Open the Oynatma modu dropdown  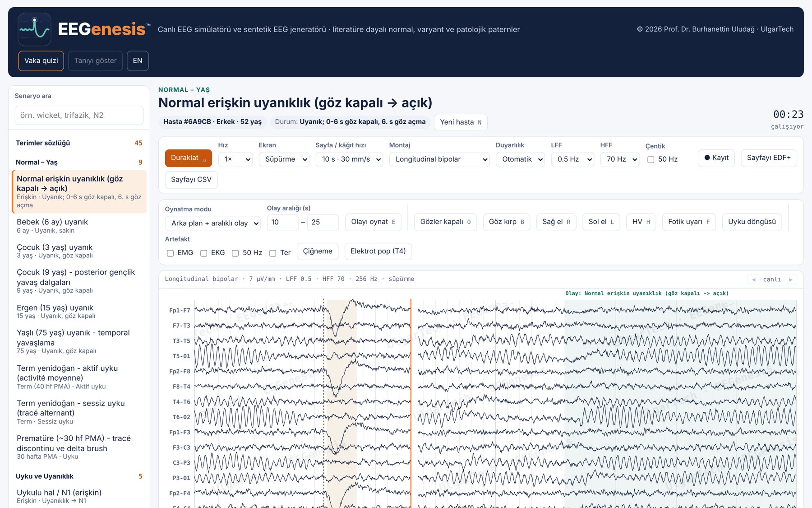click(x=213, y=223)
